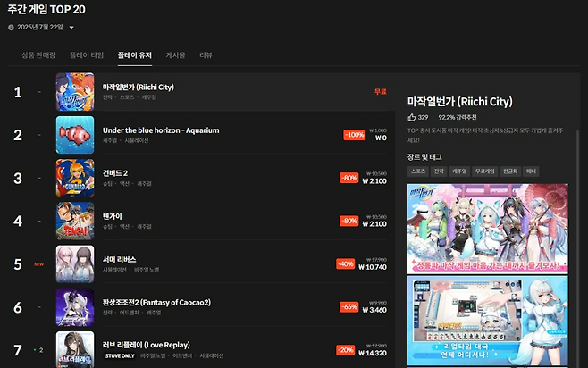
Task: Click the 러브 리플레이 (Love Replay) title
Action: pos(147,345)
